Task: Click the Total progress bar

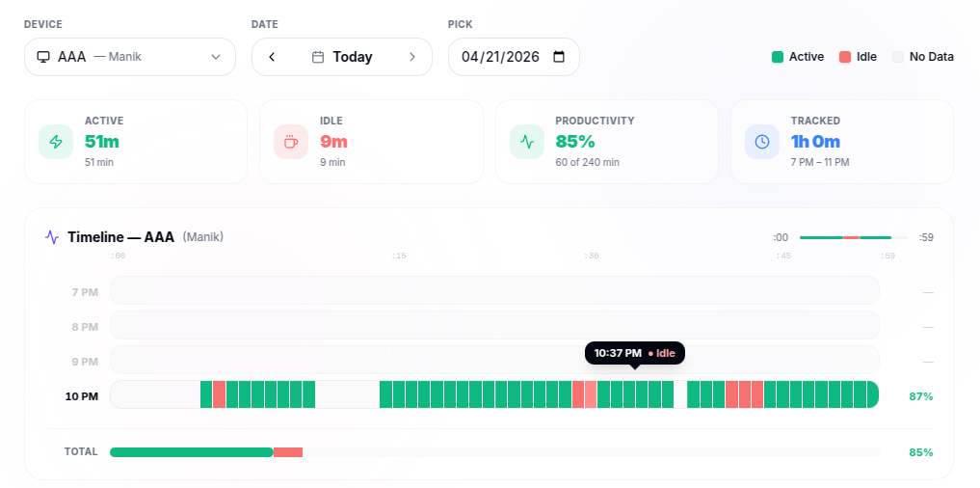Action: tap(493, 452)
